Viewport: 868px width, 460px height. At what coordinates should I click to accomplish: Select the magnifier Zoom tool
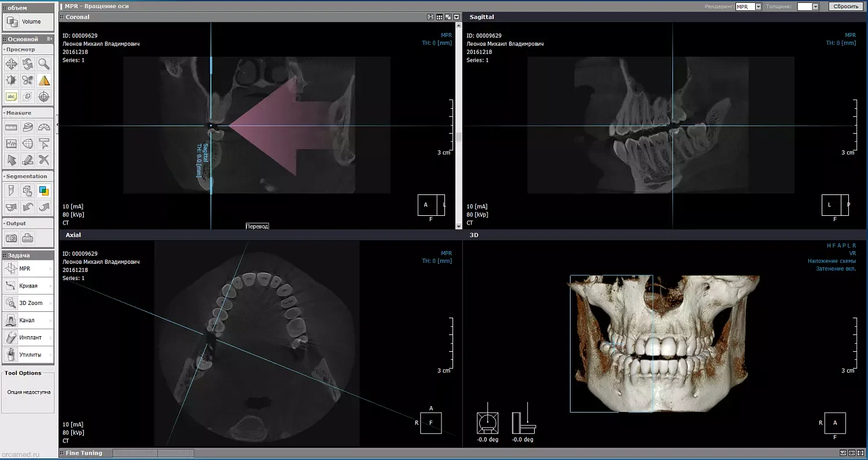point(44,64)
